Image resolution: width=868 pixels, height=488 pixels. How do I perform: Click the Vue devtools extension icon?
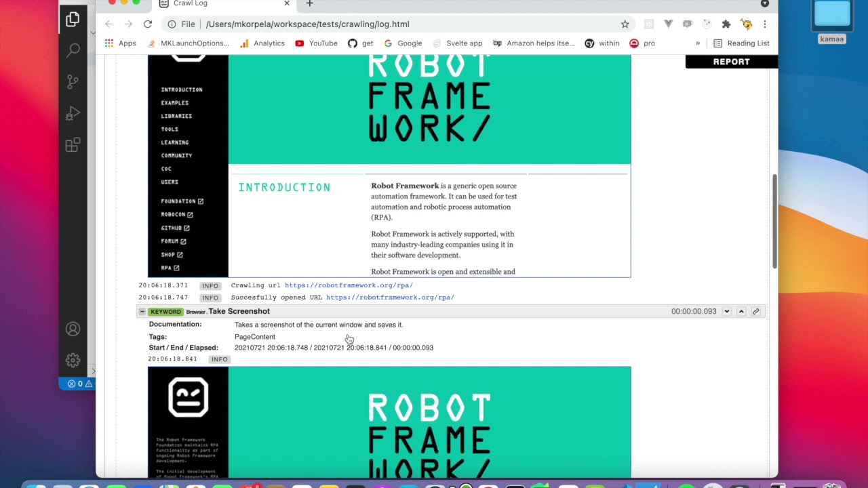coord(668,24)
